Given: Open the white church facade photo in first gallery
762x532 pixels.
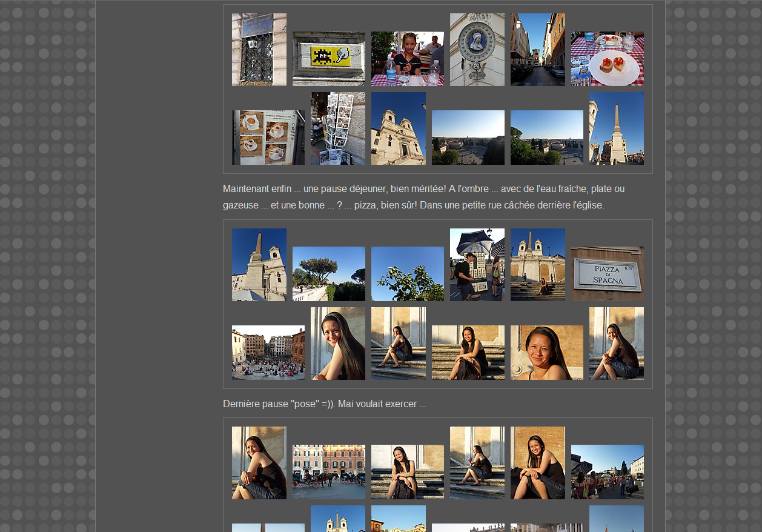Looking at the screenshot, I should [x=398, y=128].
